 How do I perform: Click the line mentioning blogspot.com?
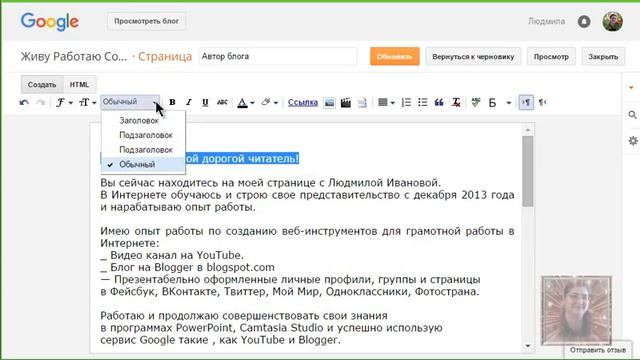[187, 267]
